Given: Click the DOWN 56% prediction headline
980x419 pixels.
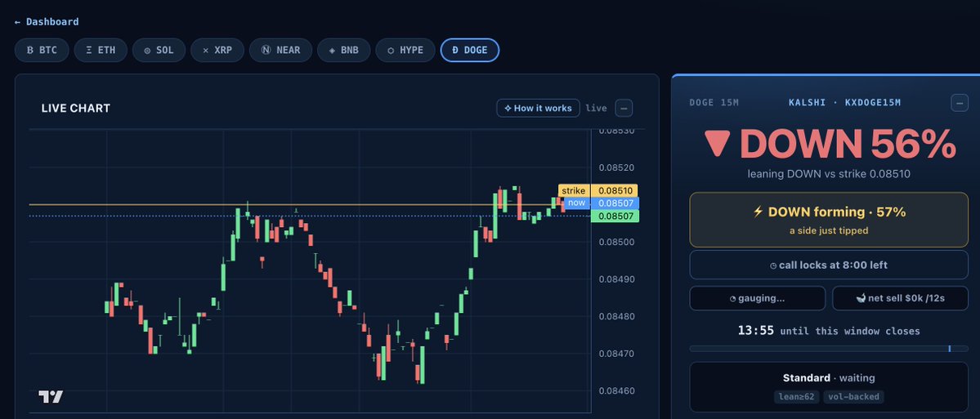Looking at the screenshot, I should click(830, 145).
